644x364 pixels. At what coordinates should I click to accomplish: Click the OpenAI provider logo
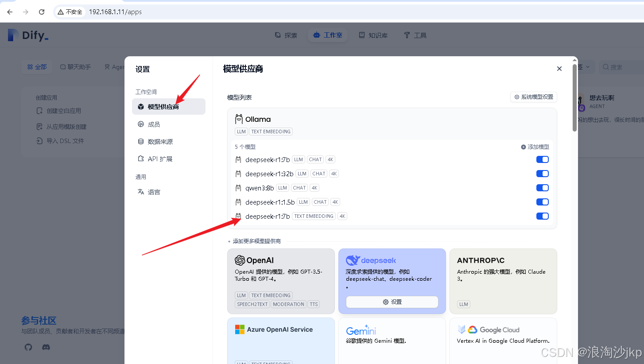(254, 260)
